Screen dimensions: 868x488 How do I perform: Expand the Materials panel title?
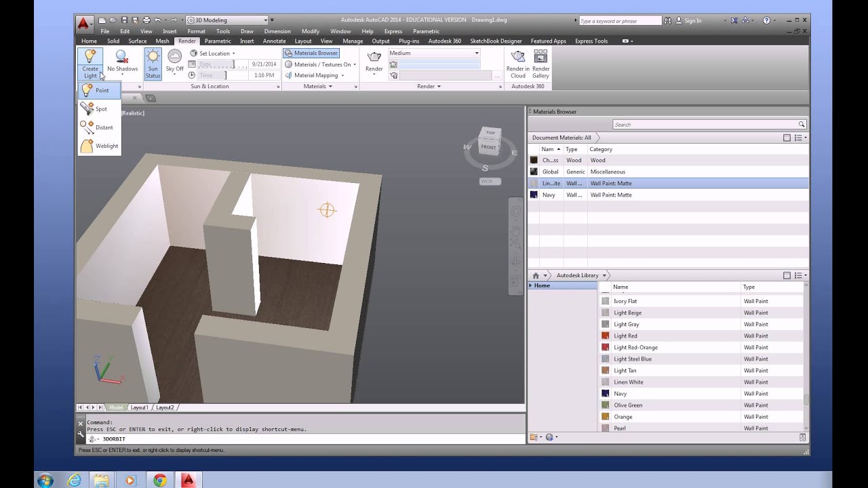(317, 86)
